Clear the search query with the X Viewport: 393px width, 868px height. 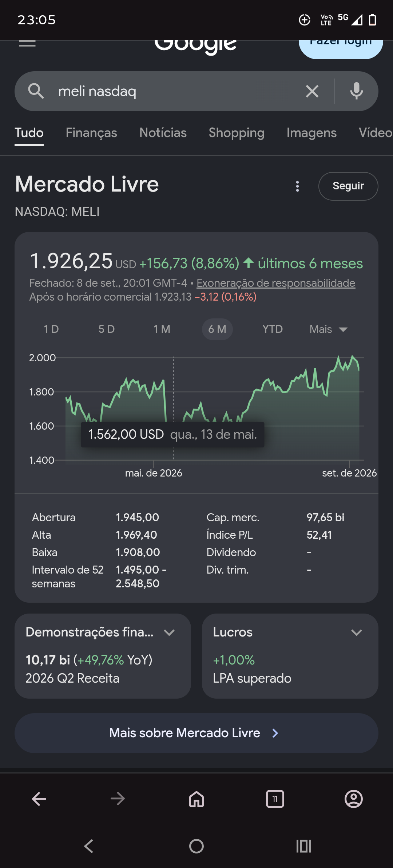point(312,91)
